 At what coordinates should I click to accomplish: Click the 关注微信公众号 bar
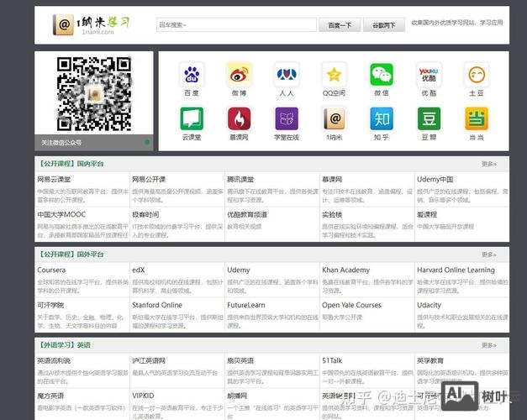coord(94,143)
